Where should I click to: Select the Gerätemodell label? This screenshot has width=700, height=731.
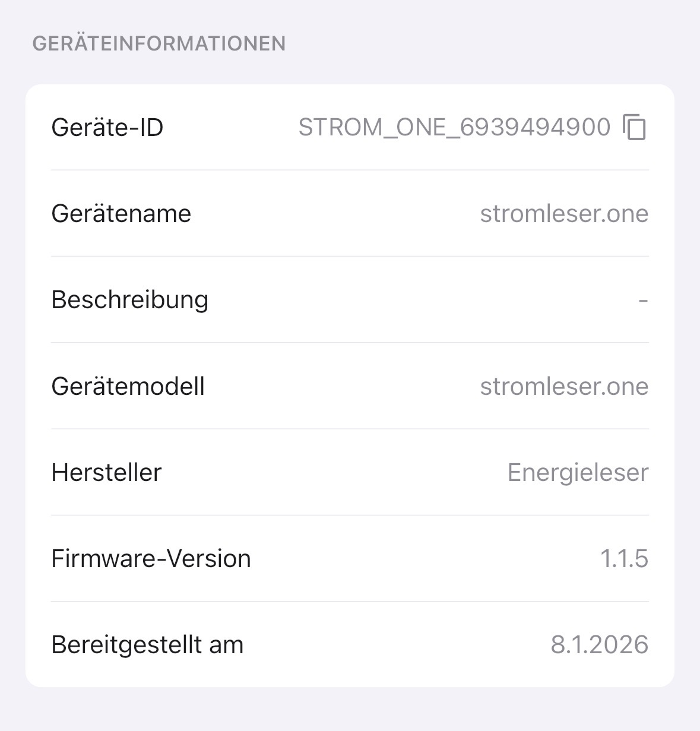[128, 387]
